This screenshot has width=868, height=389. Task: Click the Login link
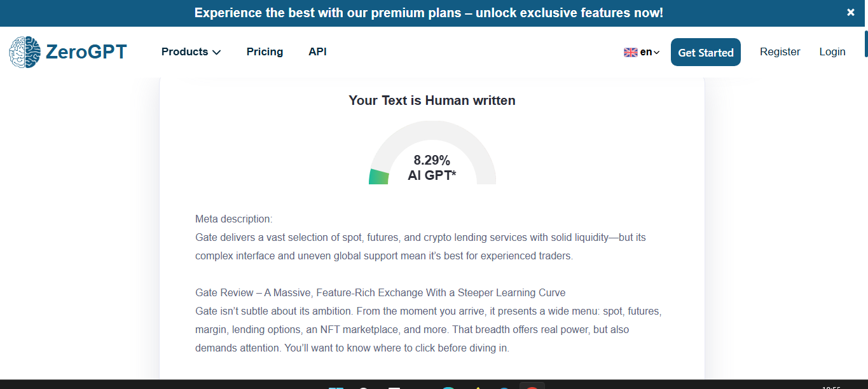tap(832, 52)
